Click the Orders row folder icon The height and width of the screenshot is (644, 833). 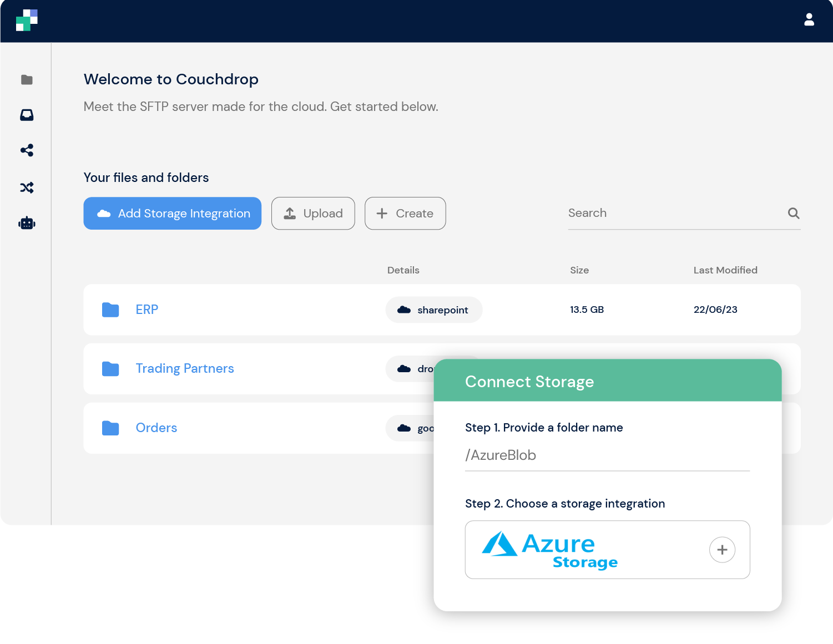(x=110, y=428)
